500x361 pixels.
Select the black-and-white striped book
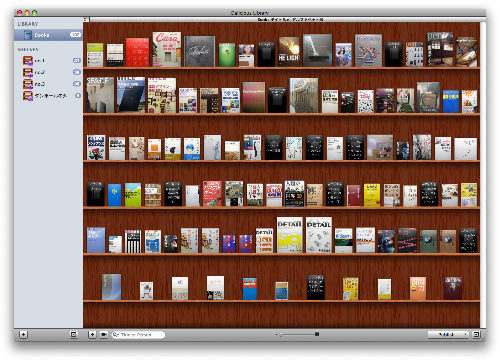[133, 241]
